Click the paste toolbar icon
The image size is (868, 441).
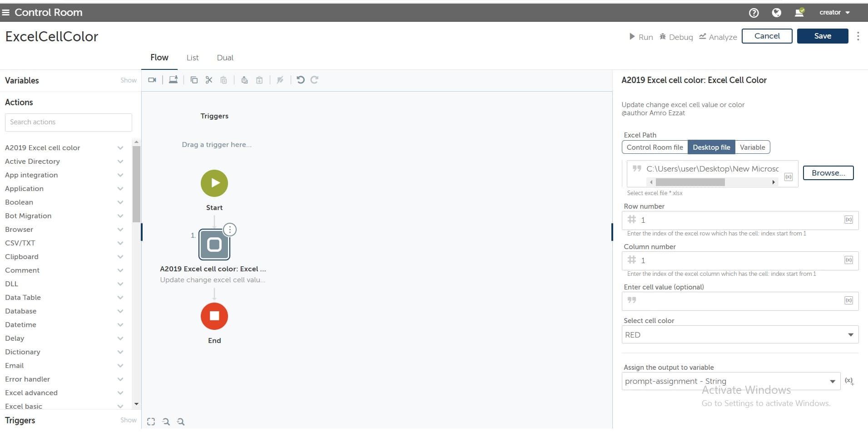pyautogui.click(x=223, y=80)
